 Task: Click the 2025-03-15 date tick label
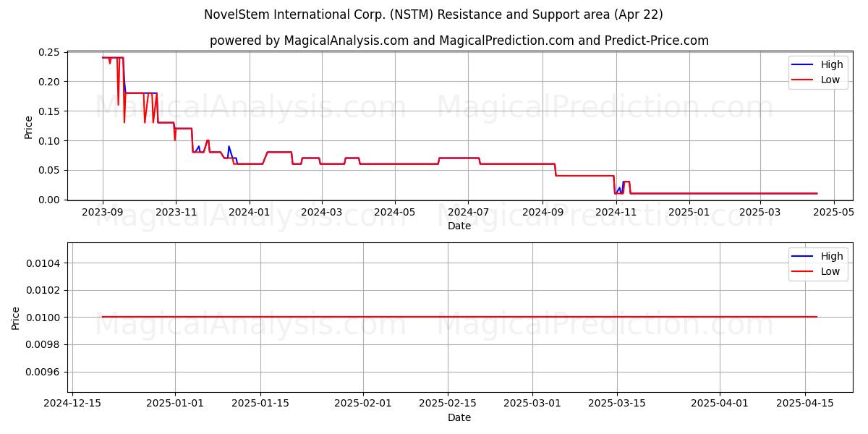point(617,404)
